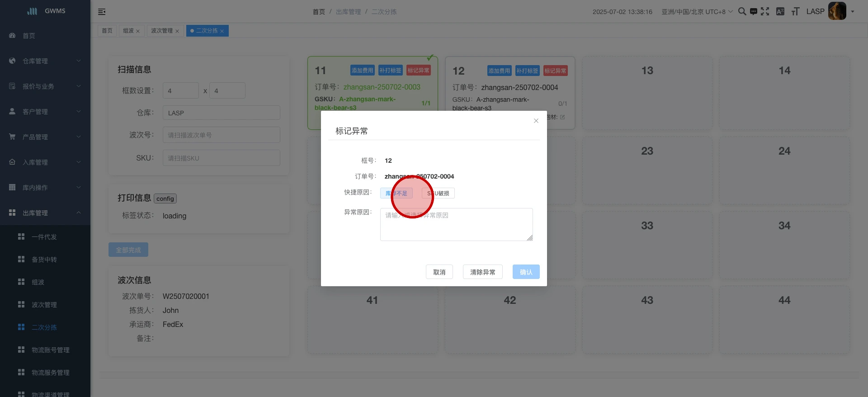Open the language translation icon
This screenshot has width=868, height=397.
(780, 12)
